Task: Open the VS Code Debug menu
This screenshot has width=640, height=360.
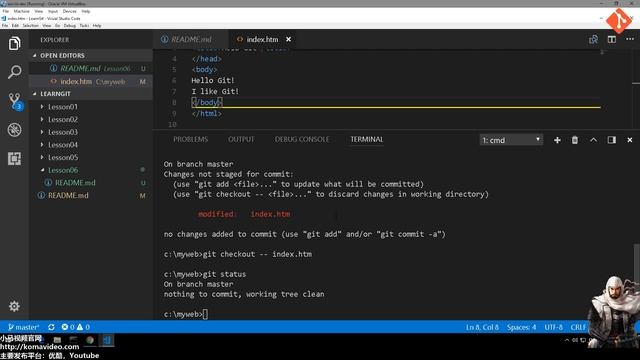Action: [x=70, y=25]
